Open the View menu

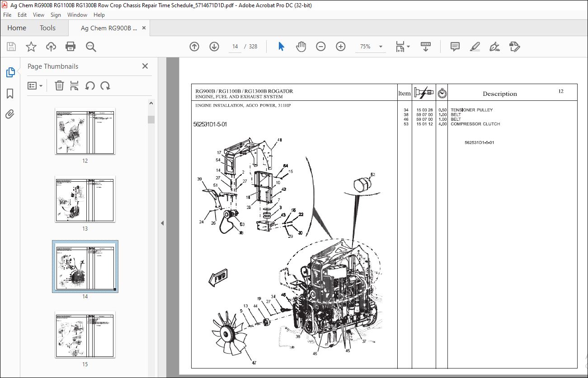tap(39, 15)
